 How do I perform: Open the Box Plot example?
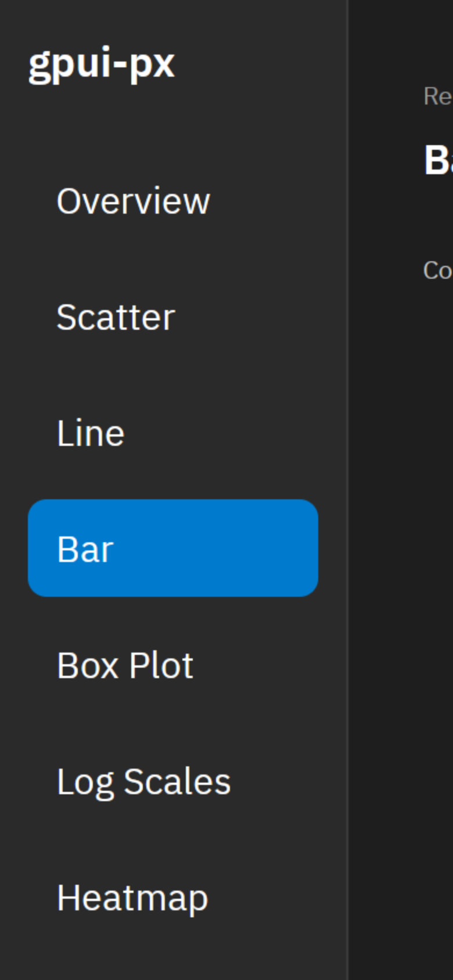coord(173,665)
